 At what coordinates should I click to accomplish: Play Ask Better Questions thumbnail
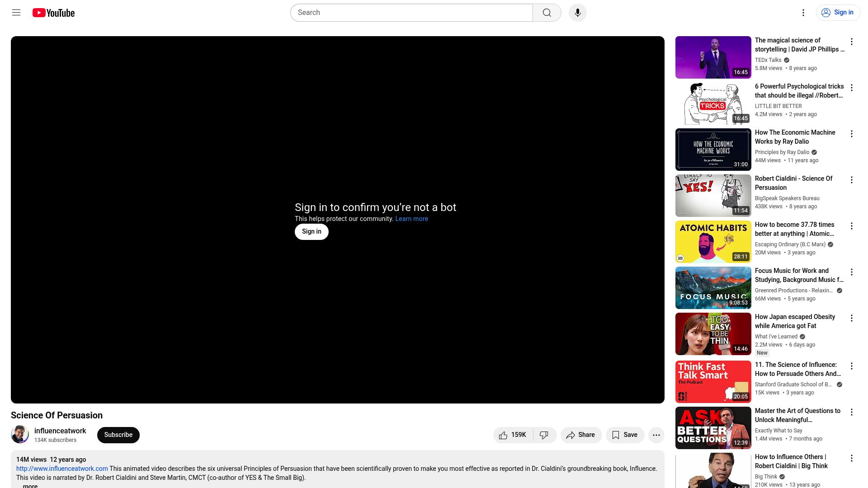713,428
